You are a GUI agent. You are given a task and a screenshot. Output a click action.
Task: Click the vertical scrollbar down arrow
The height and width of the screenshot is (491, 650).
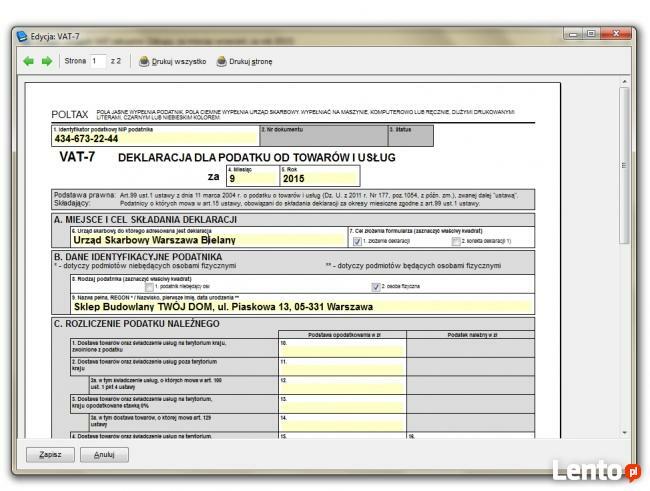(x=624, y=430)
